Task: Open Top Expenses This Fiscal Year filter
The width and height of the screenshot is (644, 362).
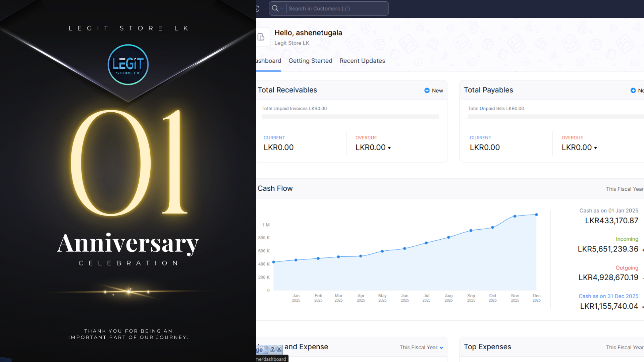Action: tap(624, 348)
